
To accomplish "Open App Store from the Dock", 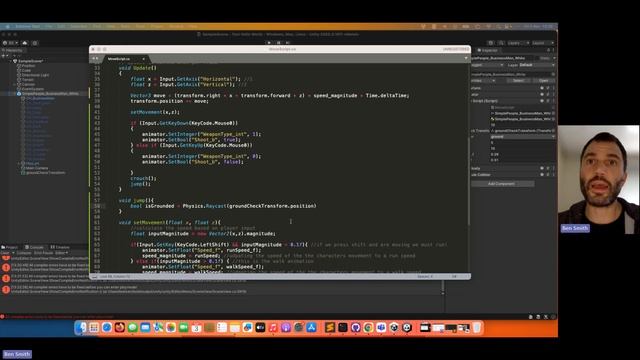I will (311, 327).
